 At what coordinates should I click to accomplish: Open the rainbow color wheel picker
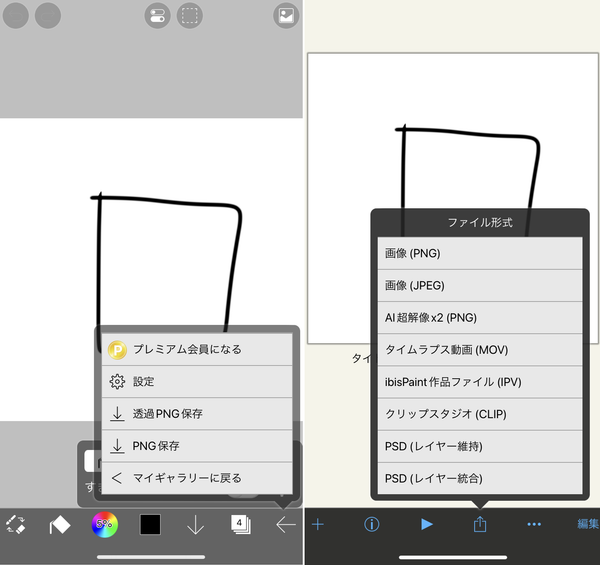point(104,524)
